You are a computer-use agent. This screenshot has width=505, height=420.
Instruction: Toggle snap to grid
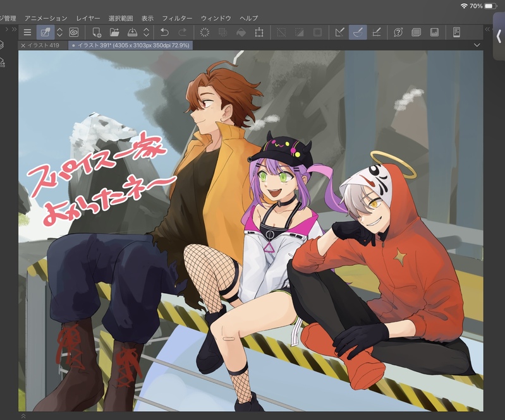coord(376,32)
